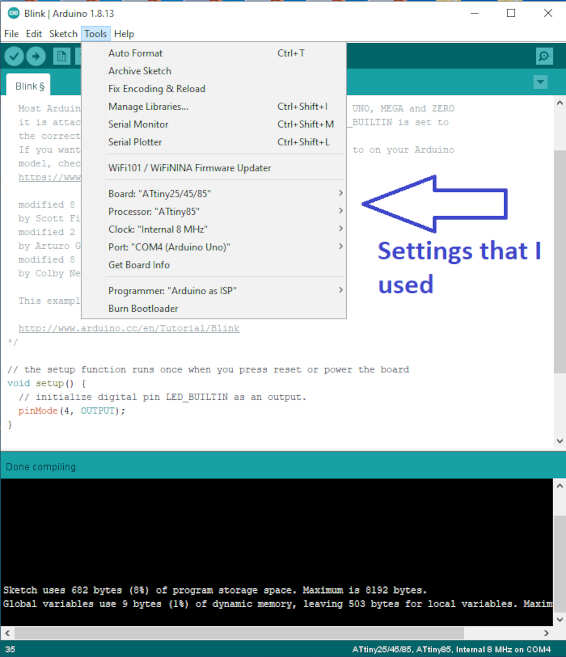Click the console horizontal scrollbar thumb
This screenshot has height=657, width=566.
[239, 633]
